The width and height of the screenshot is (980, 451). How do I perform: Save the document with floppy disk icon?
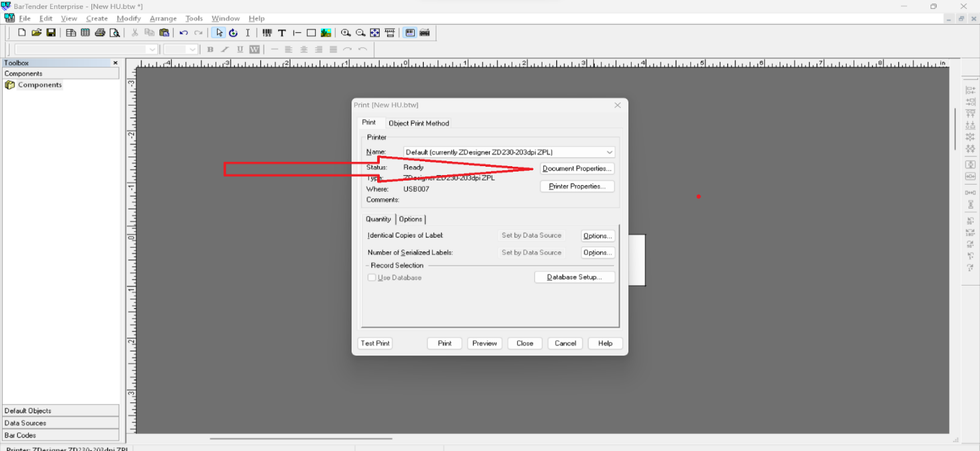click(x=51, y=32)
